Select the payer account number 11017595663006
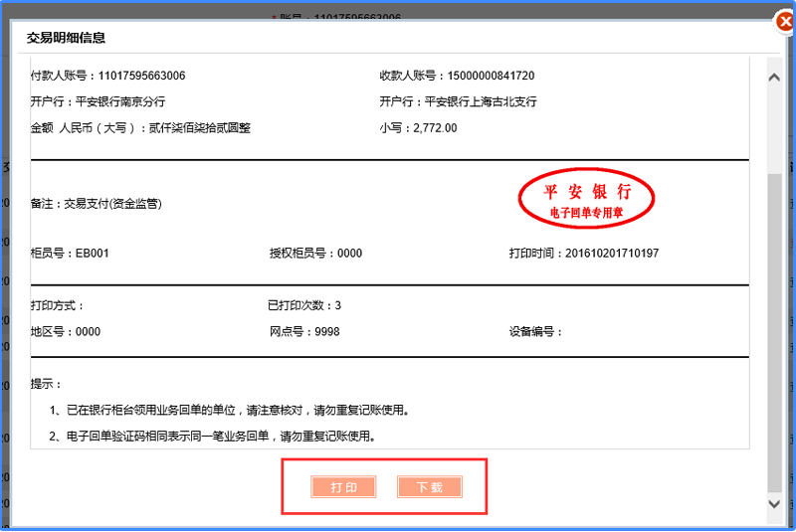Viewport: 796px width, 532px height. pos(141,76)
